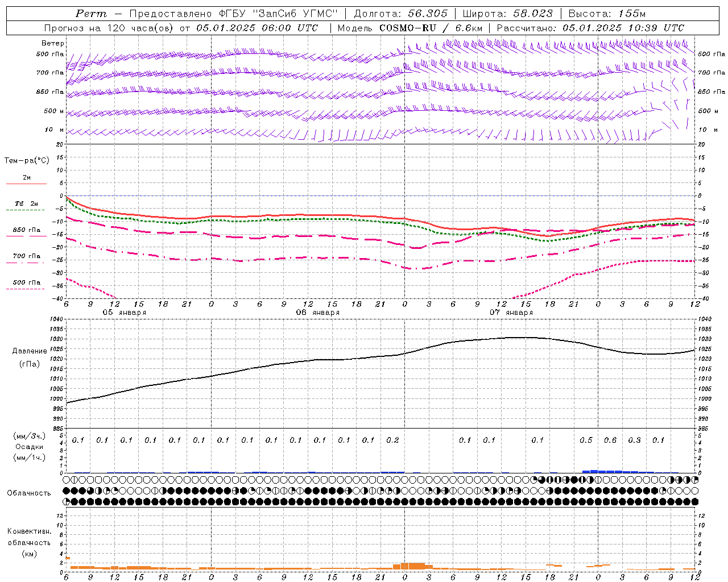Select the left "10 м" wind level label
Image resolution: width=728 pixels, height=582 pixels.
[x=55, y=130]
